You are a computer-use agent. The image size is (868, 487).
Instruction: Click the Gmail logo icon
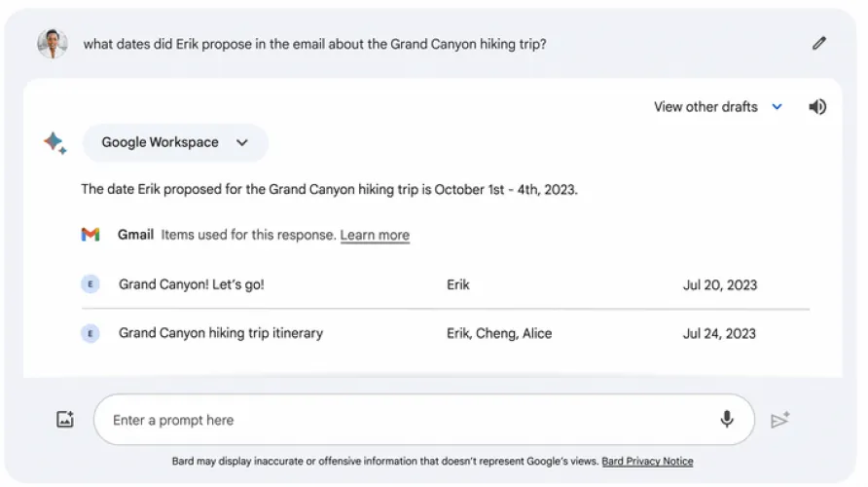(x=90, y=235)
